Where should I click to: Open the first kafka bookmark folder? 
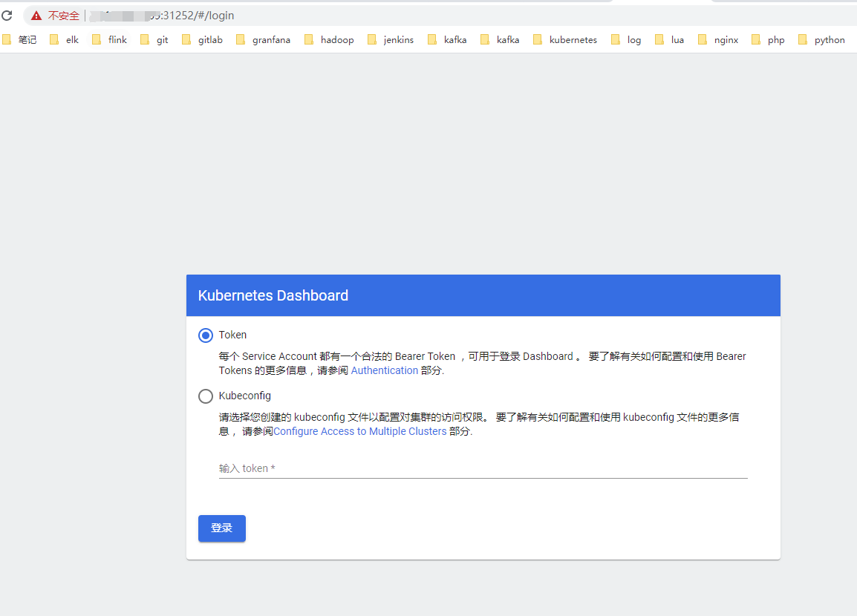pyautogui.click(x=447, y=39)
